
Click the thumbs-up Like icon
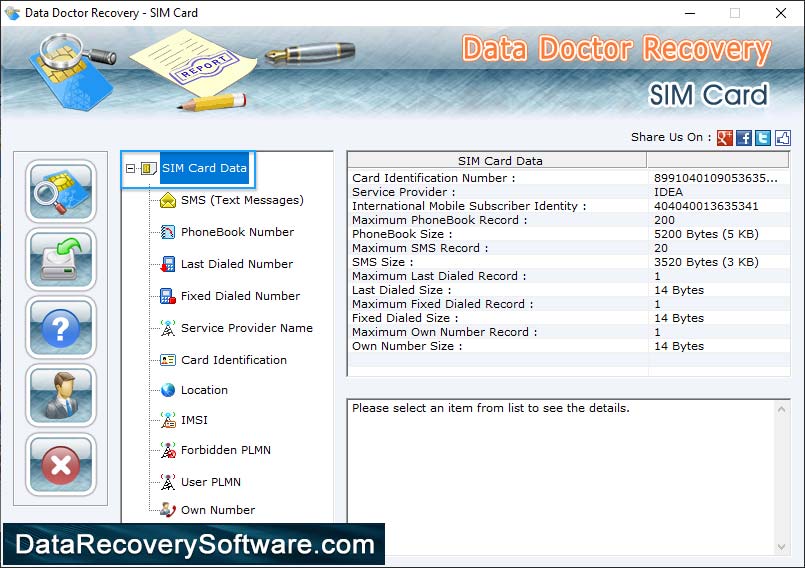point(782,138)
